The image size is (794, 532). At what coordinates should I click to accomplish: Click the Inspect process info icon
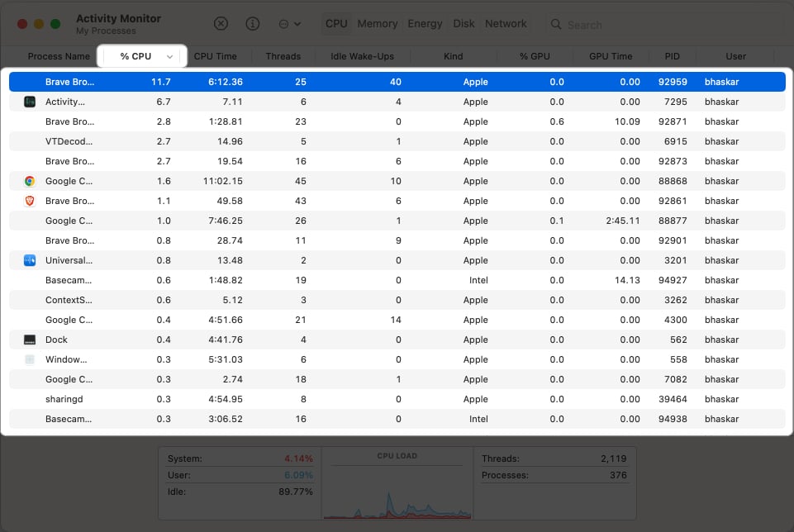point(252,23)
